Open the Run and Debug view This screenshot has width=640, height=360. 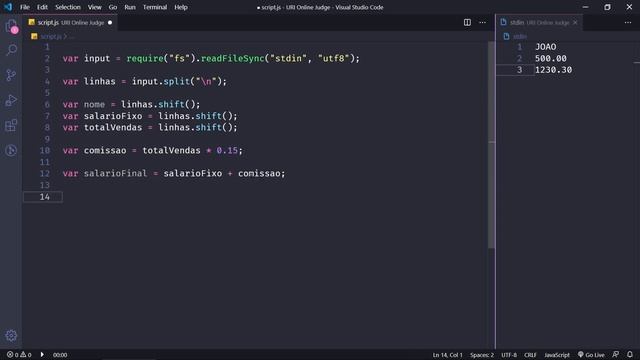pyautogui.click(x=11, y=100)
